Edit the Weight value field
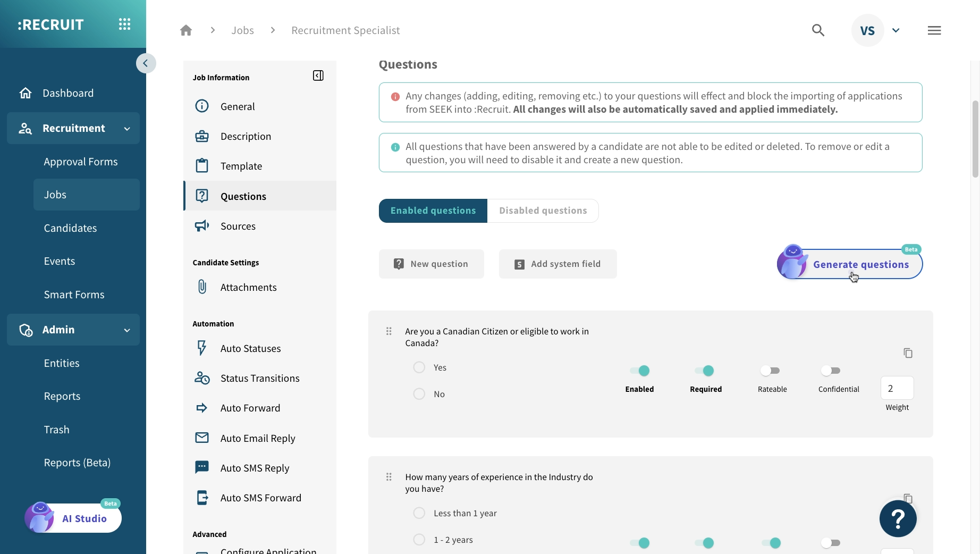This screenshot has height=554, width=980. point(897,388)
